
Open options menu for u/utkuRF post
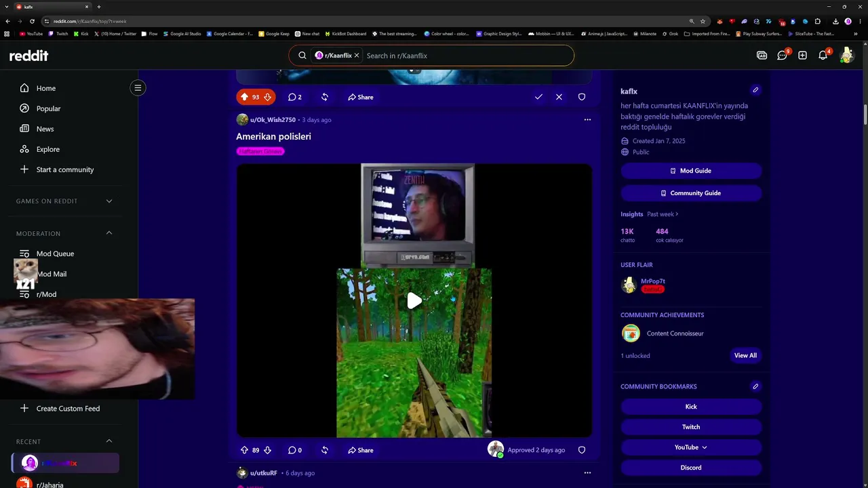click(x=587, y=473)
